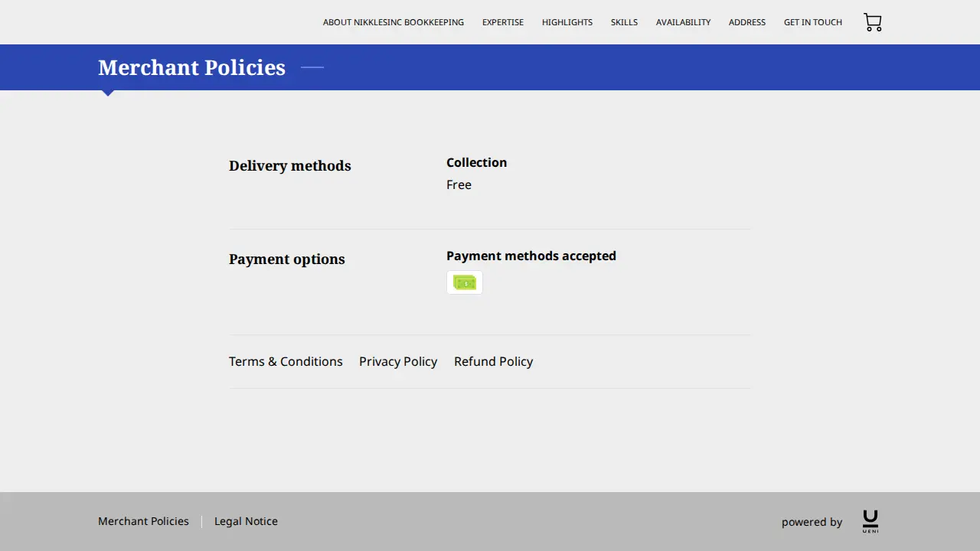Open the shopping cart icon
The image size is (980, 551).
pyautogui.click(x=873, y=22)
